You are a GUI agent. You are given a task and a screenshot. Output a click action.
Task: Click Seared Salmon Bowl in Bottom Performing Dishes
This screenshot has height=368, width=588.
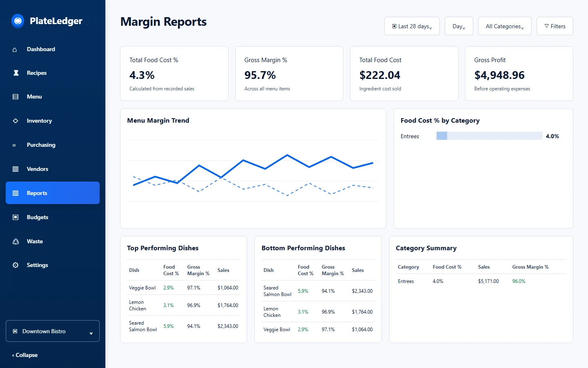[x=277, y=291]
